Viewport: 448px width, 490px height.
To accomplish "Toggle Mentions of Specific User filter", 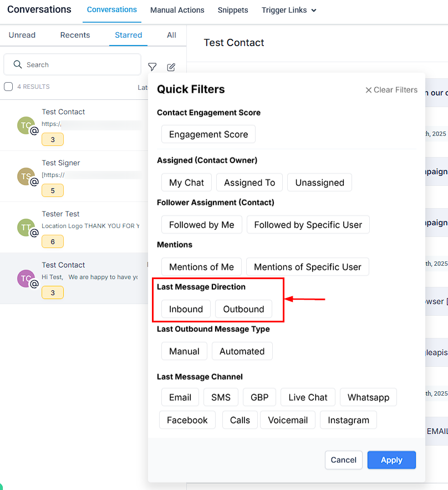I will [308, 267].
